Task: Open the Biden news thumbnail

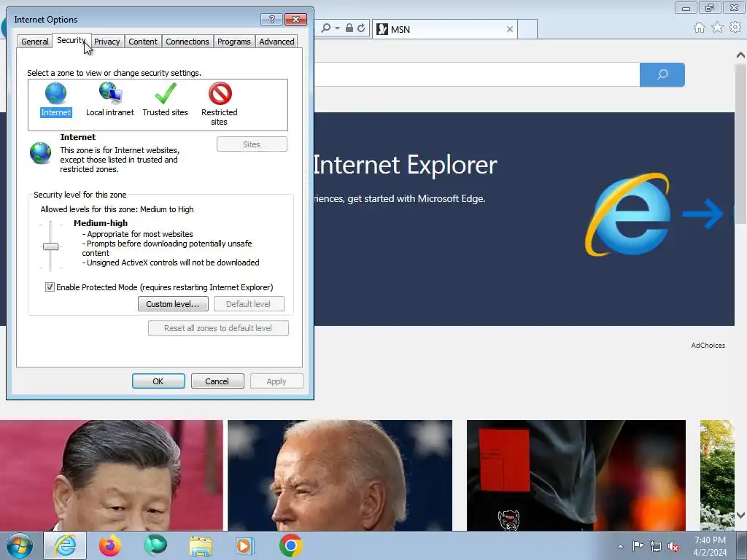Action: [340, 475]
